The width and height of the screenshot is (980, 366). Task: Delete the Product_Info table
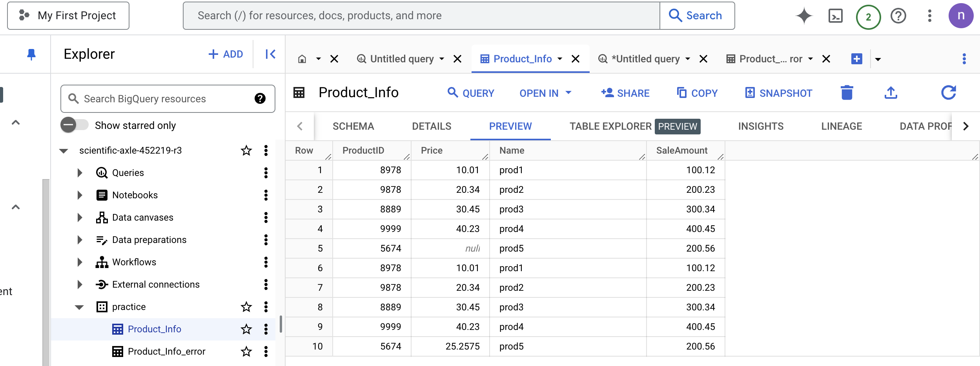pos(847,92)
